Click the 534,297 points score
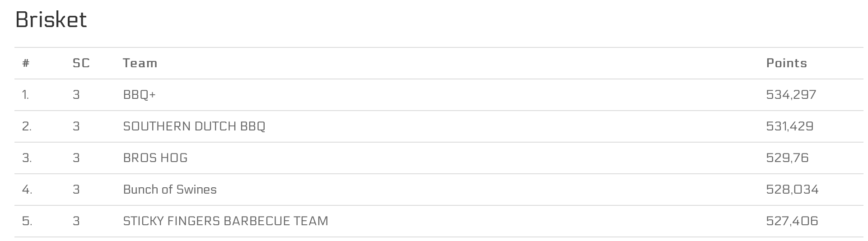Image resolution: width=868 pixels, height=241 pixels. [x=791, y=95]
